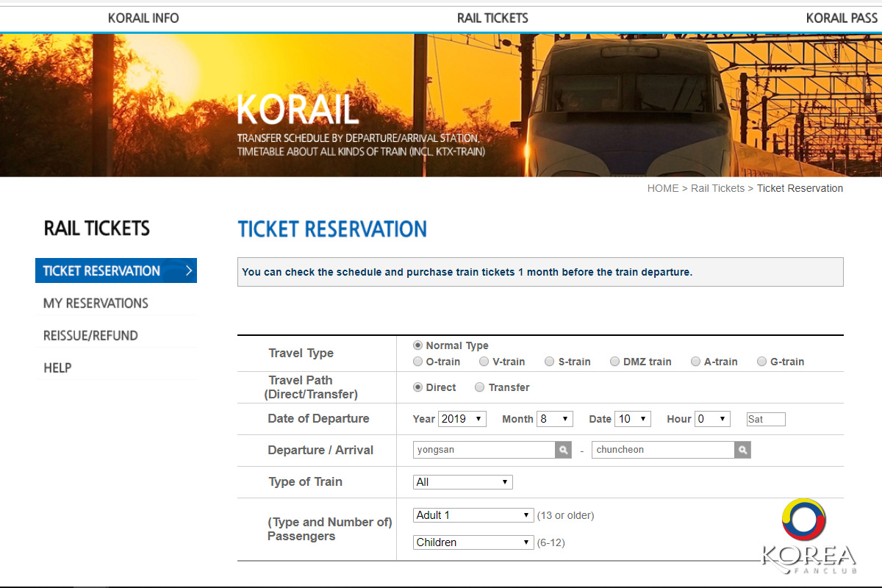Screen dimensions: 882x588
Task: Open the Type of Train dropdown
Action: click(x=463, y=482)
